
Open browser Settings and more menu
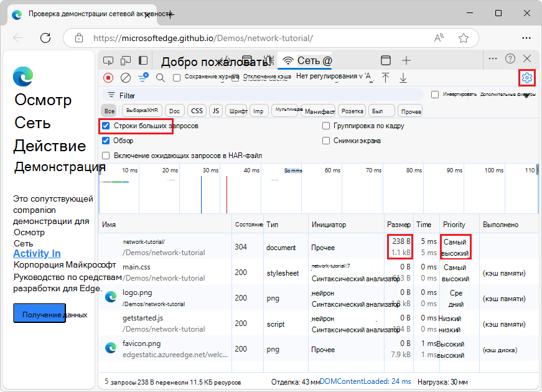pyautogui.click(x=526, y=38)
